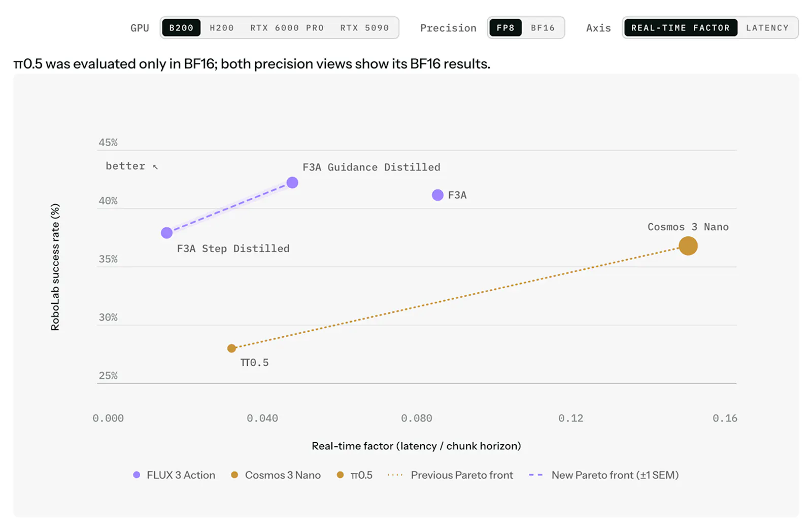This screenshot has width=812, height=530.
Task: Click the 0.16 x-axis tick label
Action: pos(725,418)
